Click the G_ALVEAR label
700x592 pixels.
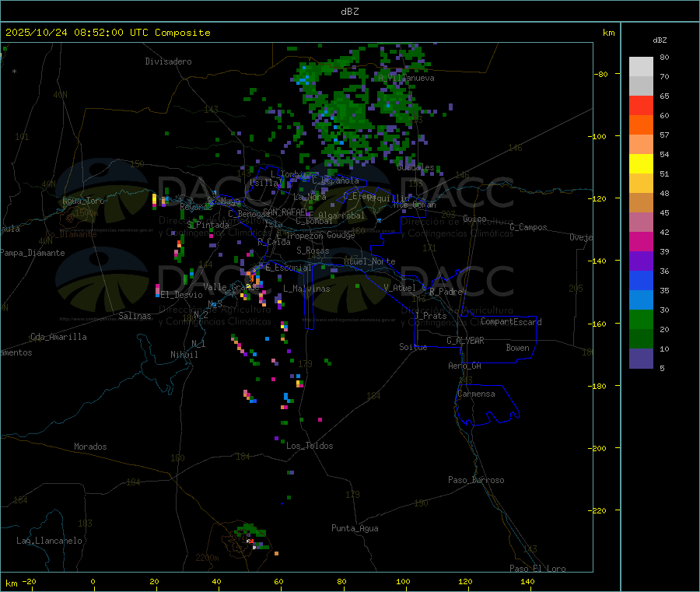click(x=465, y=341)
